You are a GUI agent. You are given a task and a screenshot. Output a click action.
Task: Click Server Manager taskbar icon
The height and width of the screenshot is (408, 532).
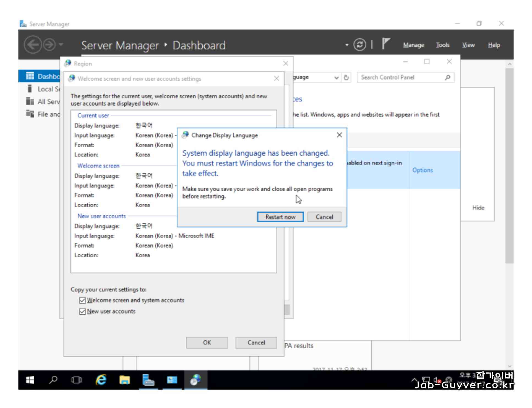tap(148, 380)
